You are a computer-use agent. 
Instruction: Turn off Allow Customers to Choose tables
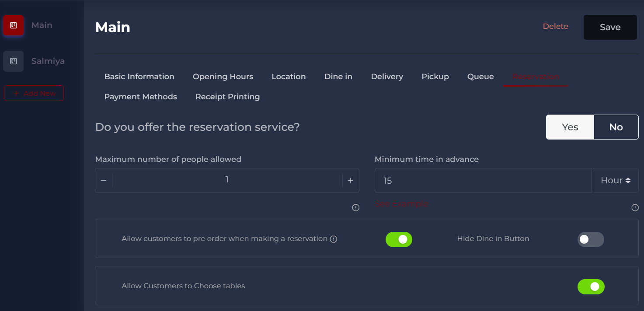click(x=591, y=287)
